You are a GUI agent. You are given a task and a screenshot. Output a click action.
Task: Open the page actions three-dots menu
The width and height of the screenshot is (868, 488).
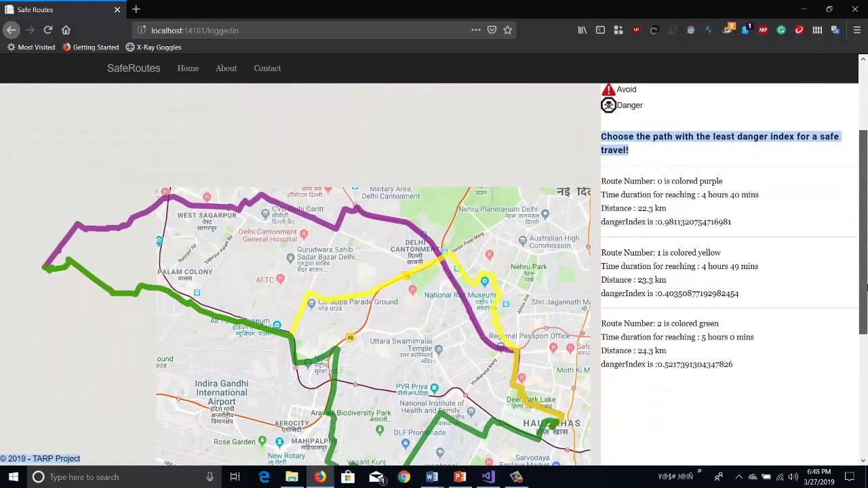click(x=476, y=30)
